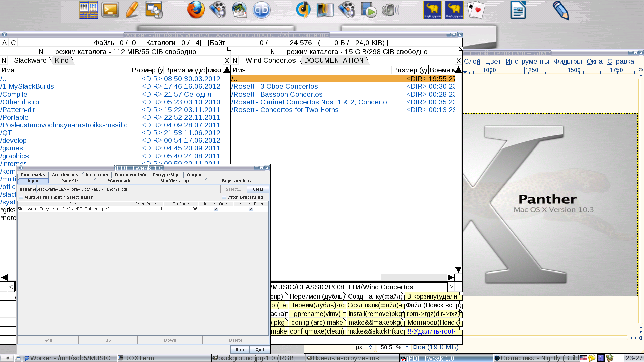Click the ROXTerm taskbar entry
This screenshot has width=644, height=362.
coord(164,358)
